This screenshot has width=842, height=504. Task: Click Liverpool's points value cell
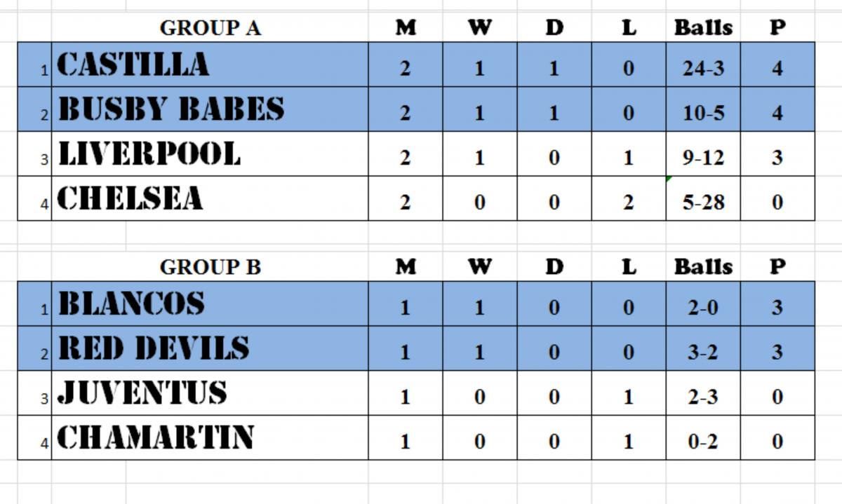pyautogui.click(x=777, y=157)
